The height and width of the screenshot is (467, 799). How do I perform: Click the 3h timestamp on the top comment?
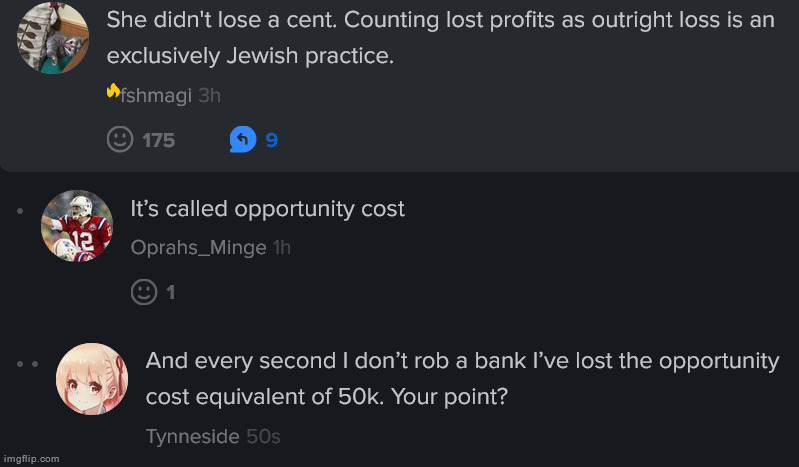(x=209, y=95)
